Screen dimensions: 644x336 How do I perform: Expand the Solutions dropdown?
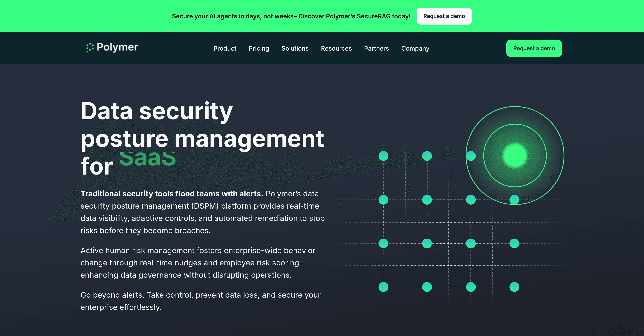[x=295, y=48]
